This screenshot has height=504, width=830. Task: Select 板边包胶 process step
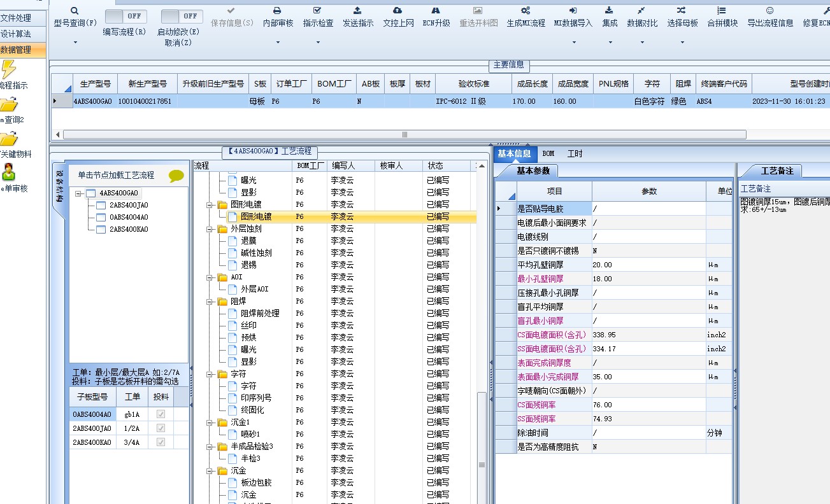click(x=256, y=483)
